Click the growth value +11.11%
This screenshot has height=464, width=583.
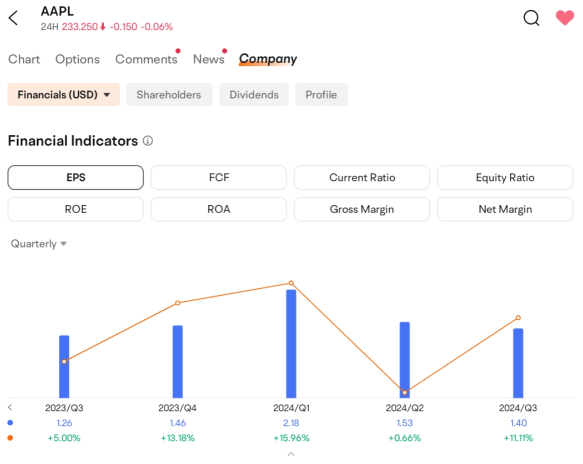tap(518, 438)
